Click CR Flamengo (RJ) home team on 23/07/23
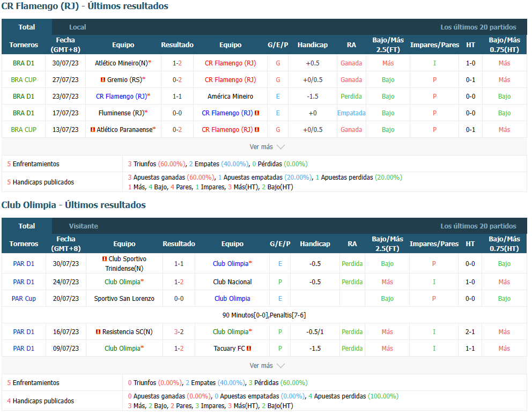The image size is (532, 414). (x=121, y=97)
